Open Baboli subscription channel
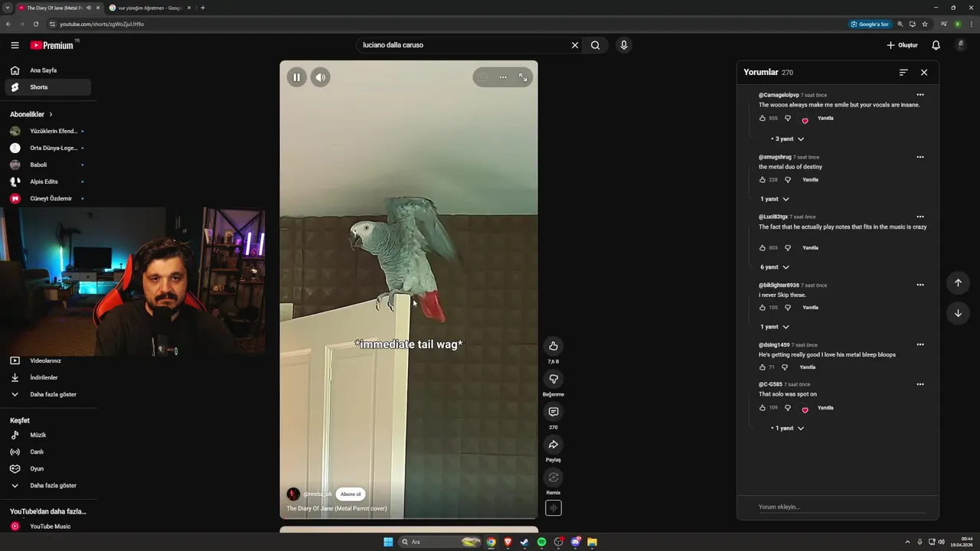Screen dimensions: 980x551 [47, 165]
